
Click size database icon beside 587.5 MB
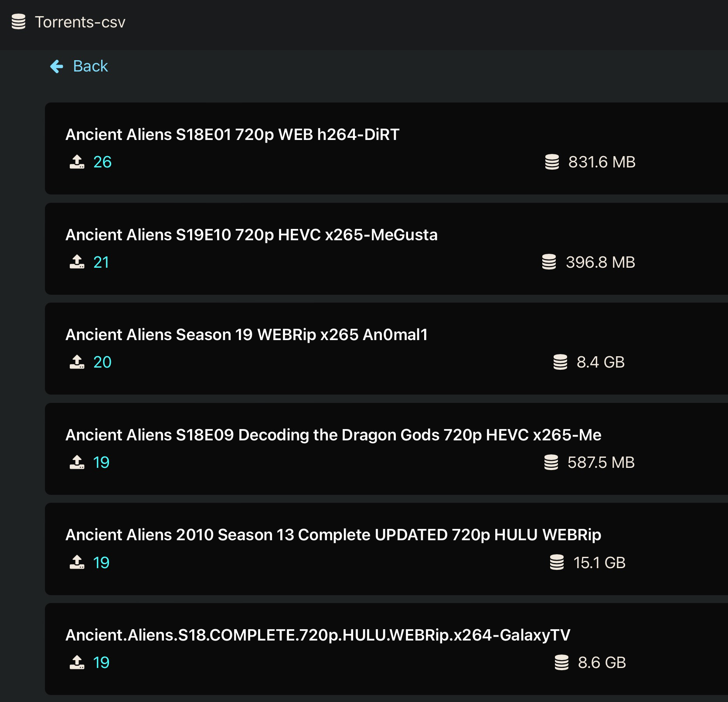click(551, 462)
